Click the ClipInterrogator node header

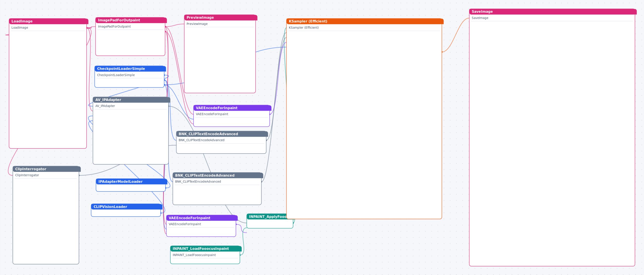[x=47, y=169]
